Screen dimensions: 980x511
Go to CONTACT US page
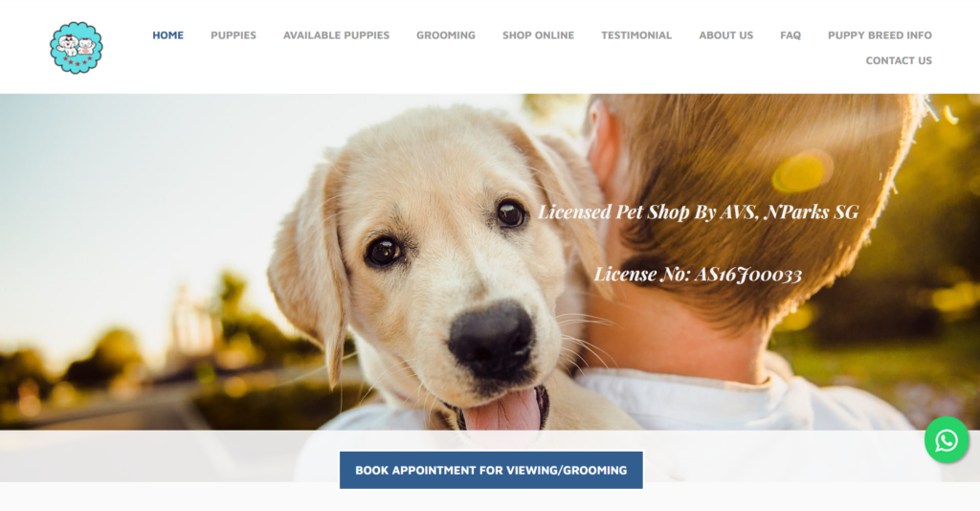click(898, 60)
